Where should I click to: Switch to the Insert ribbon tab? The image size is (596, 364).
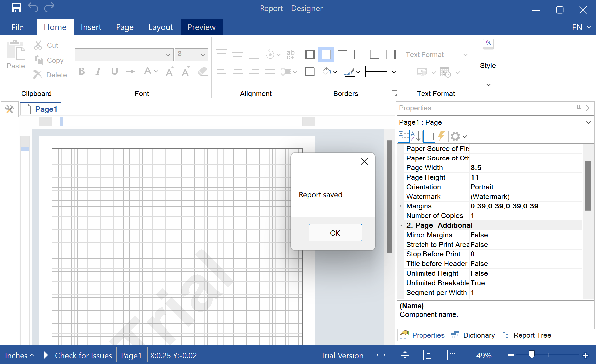click(x=91, y=27)
